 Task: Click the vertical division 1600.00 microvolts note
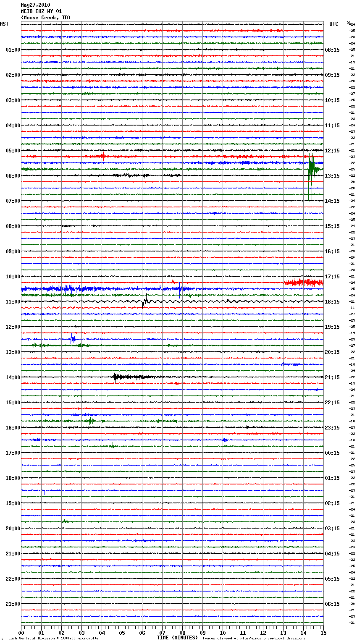coord(54,638)
